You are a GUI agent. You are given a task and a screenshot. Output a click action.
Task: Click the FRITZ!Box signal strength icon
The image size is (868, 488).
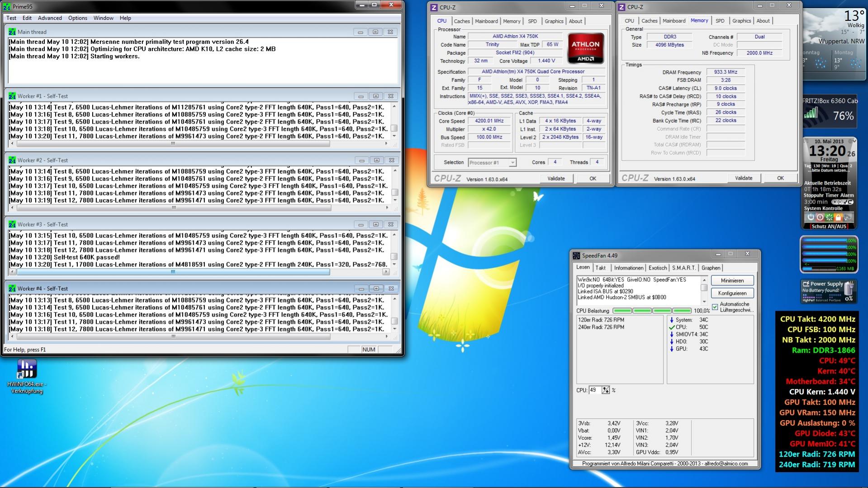811,114
